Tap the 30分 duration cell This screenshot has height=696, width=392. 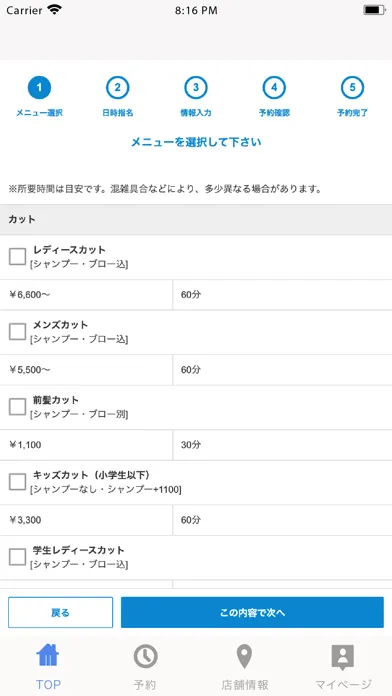[282, 445]
